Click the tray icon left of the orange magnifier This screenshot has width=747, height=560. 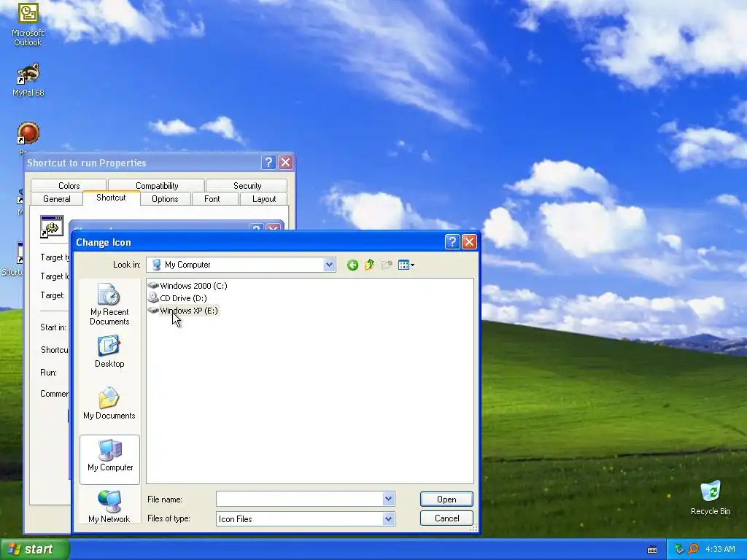tap(680, 549)
